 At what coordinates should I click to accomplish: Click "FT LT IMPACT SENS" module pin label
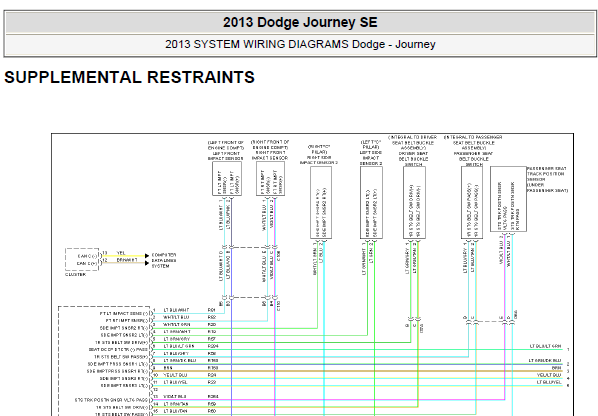124,313
